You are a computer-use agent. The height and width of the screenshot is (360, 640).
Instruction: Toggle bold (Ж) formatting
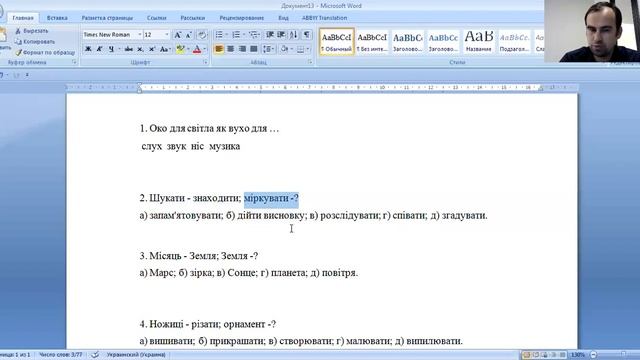(x=88, y=49)
